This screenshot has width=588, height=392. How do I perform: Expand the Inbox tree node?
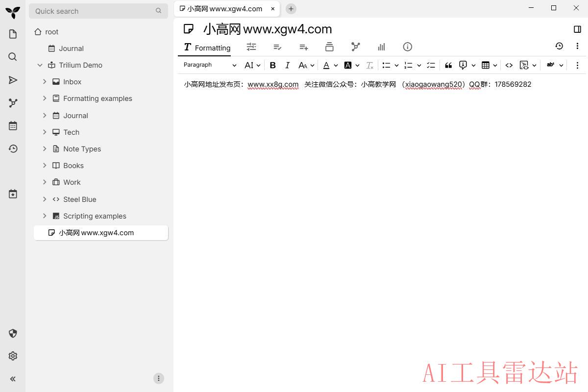pos(45,82)
